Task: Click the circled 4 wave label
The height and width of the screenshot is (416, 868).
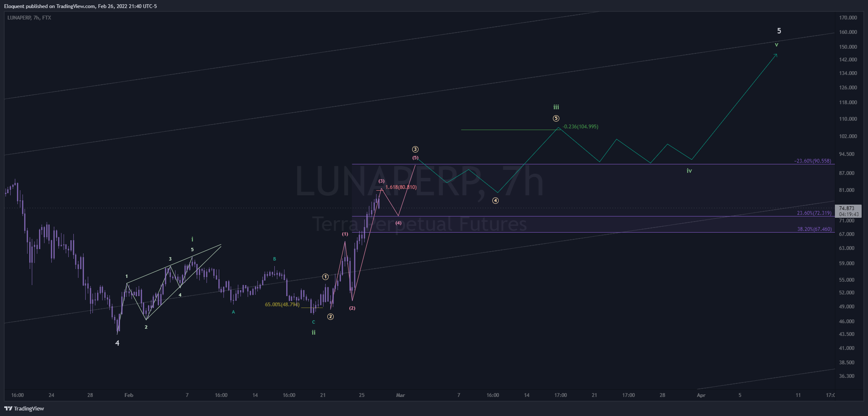Action: coord(495,200)
